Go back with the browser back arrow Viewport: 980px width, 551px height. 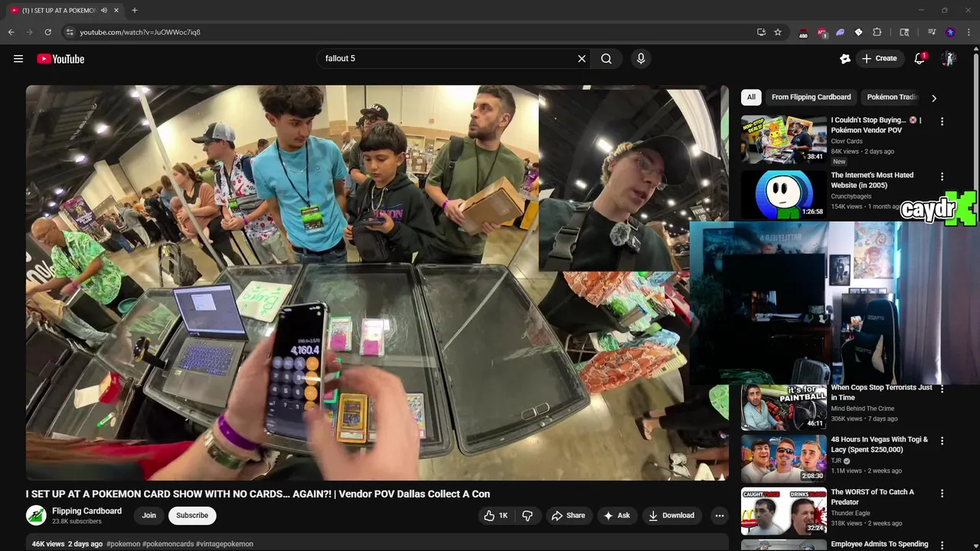[x=11, y=32]
